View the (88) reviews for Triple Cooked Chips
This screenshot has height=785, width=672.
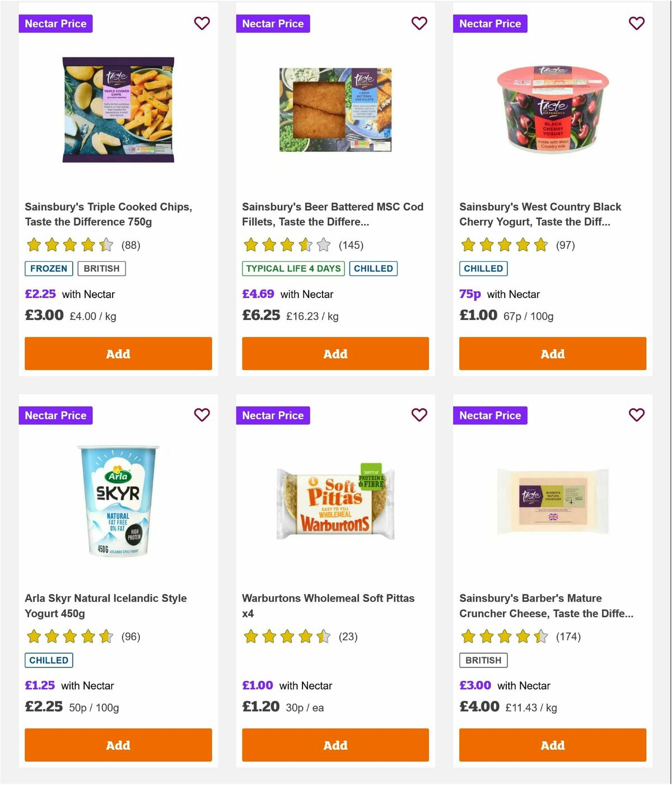click(132, 245)
